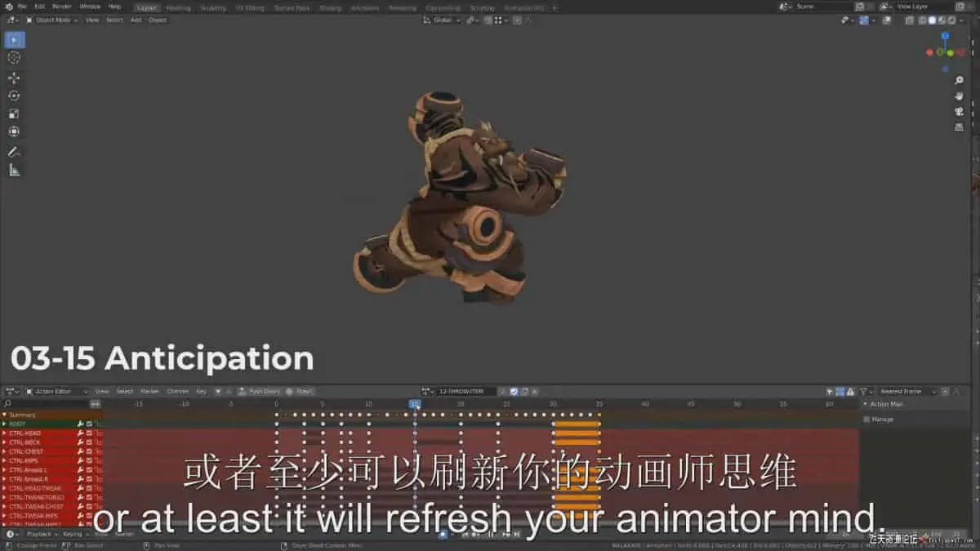Open the 3D viewport Add menu
980x551 pixels.
coord(136,20)
